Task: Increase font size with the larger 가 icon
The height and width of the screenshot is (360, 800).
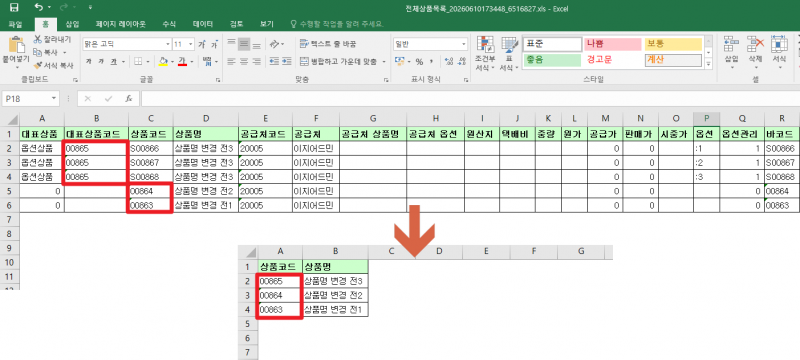Action: 202,44
